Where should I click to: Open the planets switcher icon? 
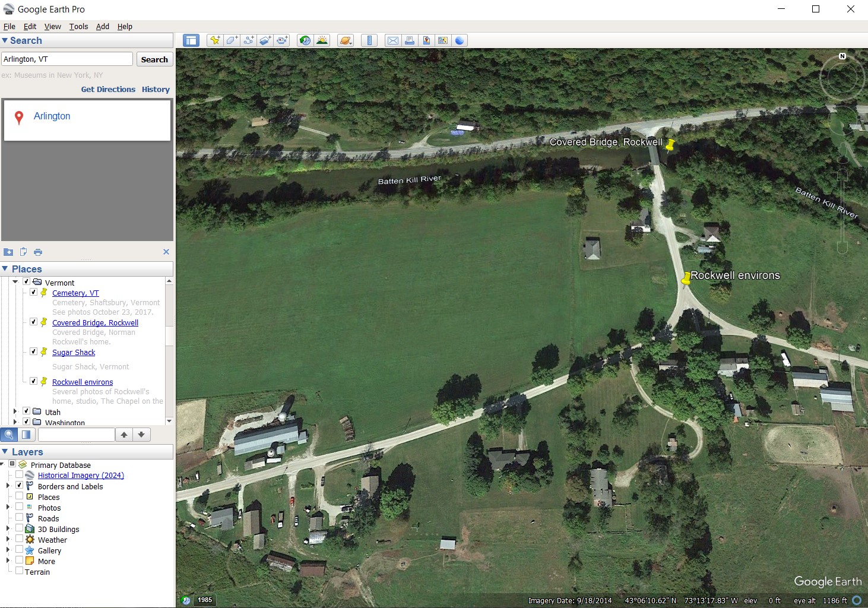pyautogui.click(x=346, y=40)
